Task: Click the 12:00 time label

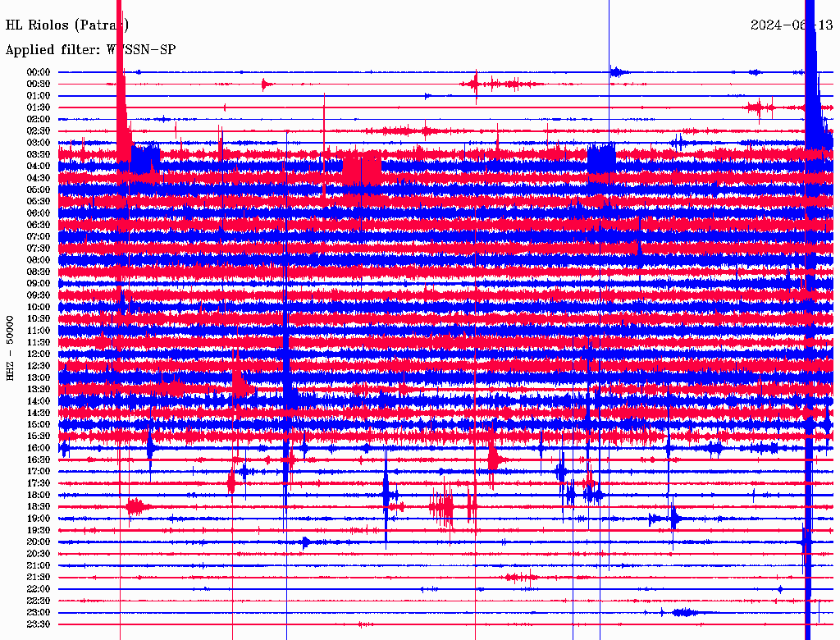Action: (39, 354)
